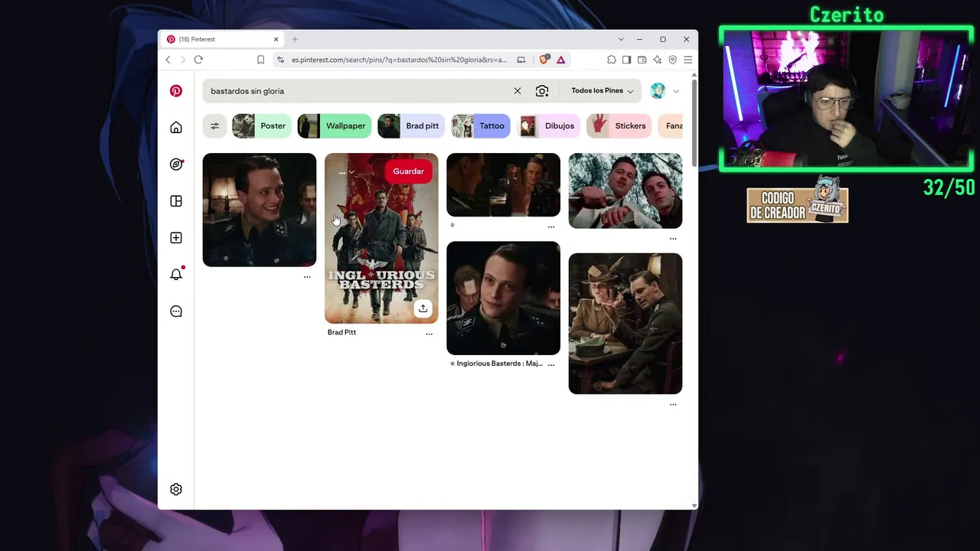980x551 pixels.
Task: Open the search filters icon
Action: [215, 126]
